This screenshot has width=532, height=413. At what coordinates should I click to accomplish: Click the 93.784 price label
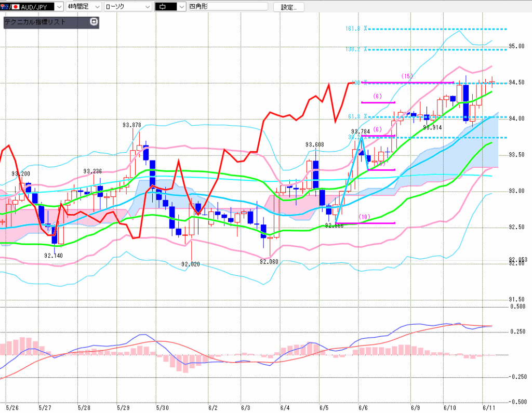click(361, 131)
